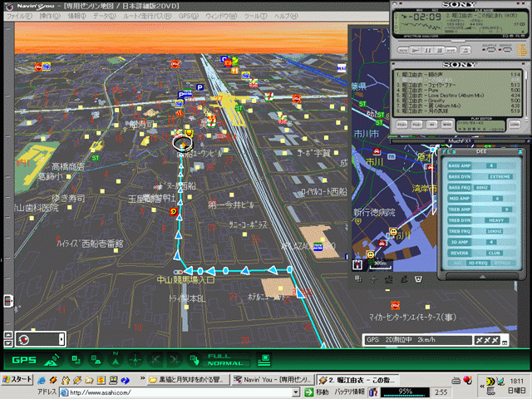532x399 pixels.
Task: Open the 情報(I) menu
Action: (76, 16)
